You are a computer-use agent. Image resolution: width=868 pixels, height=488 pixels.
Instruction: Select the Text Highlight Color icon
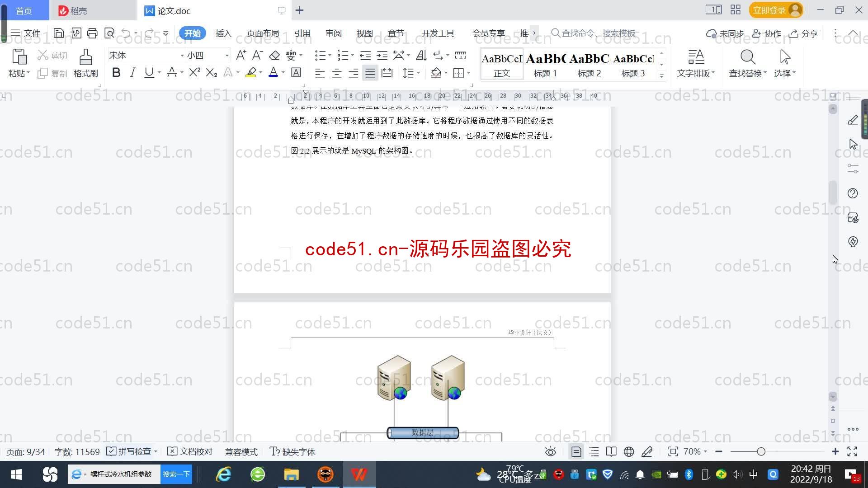pyautogui.click(x=250, y=72)
